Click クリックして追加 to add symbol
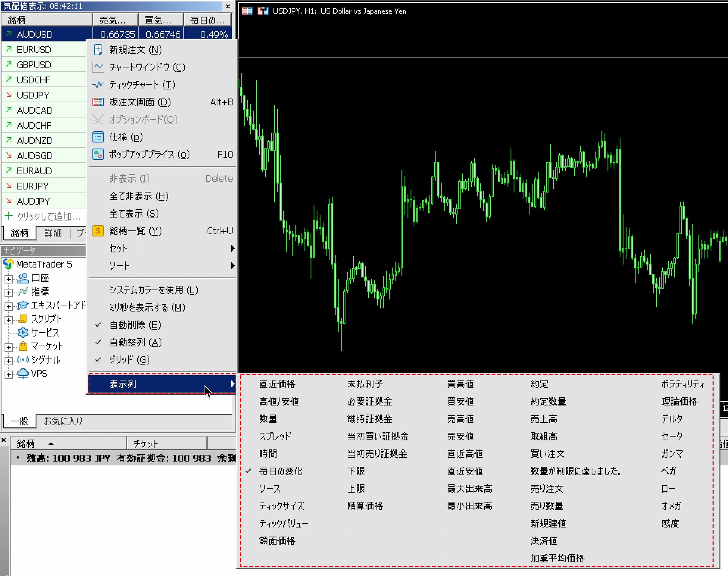Screen dimensions: 728x576 pos(48,216)
